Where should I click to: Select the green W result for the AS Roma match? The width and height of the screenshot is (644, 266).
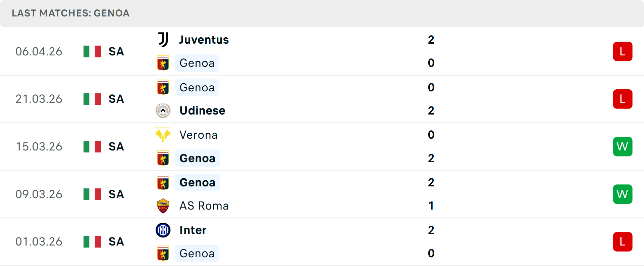tap(623, 194)
